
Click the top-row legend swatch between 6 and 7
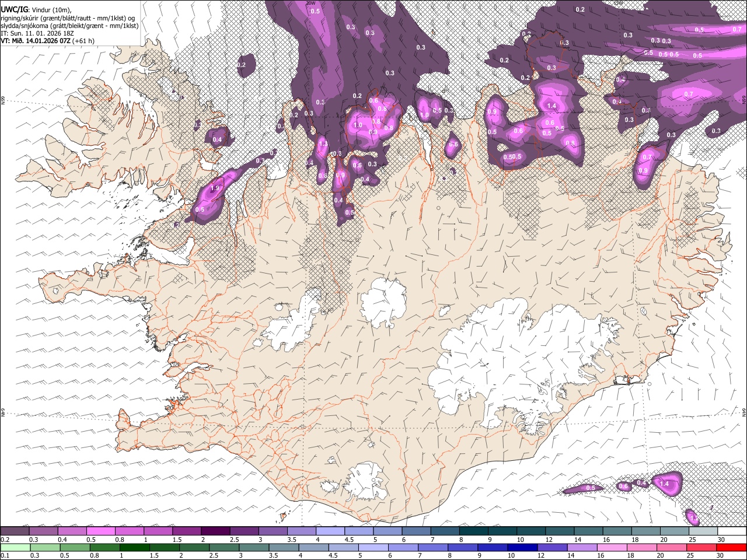click(x=416, y=531)
